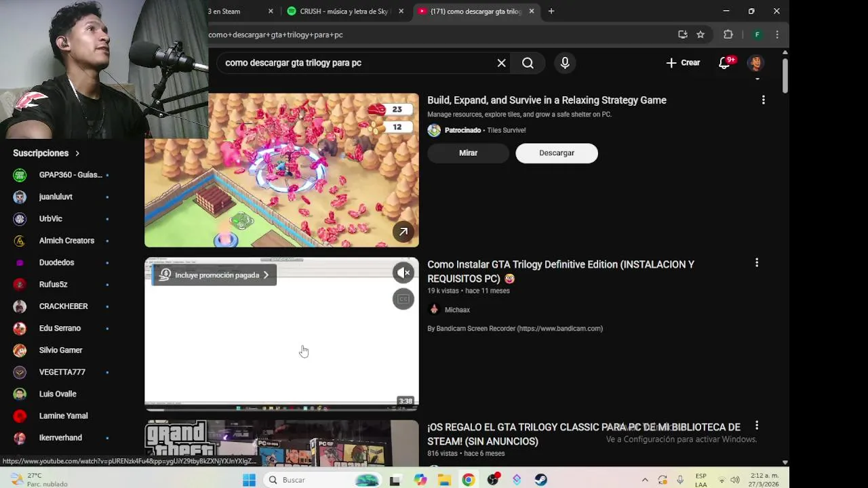Screen dimensions: 868x488
Task: Go to the Michaax channel
Action: click(x=457, y=310)
